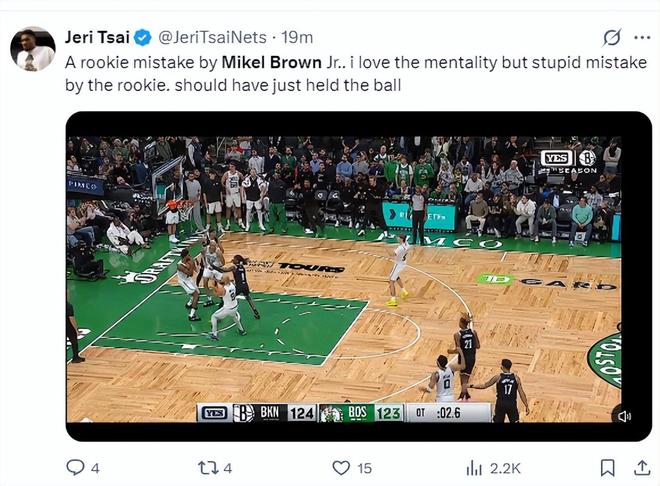Open the bolded Mikel Brown text link
This screenshot has height=486, width=660.
click(x=271, y=62)
